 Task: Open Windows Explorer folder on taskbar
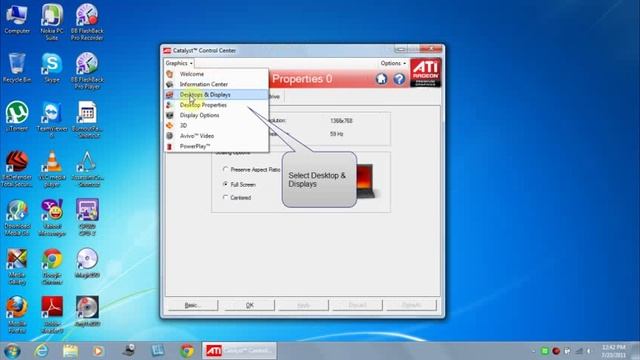click(70, 351)
